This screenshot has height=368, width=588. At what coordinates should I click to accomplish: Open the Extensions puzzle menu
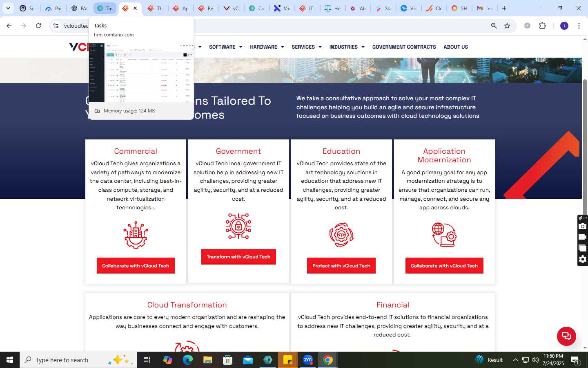(x=543, y=26)
